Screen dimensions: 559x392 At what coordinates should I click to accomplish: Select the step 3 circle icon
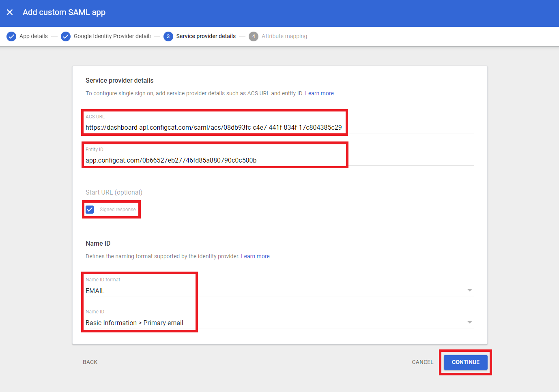pyautogui.click(x=168, y=36)
